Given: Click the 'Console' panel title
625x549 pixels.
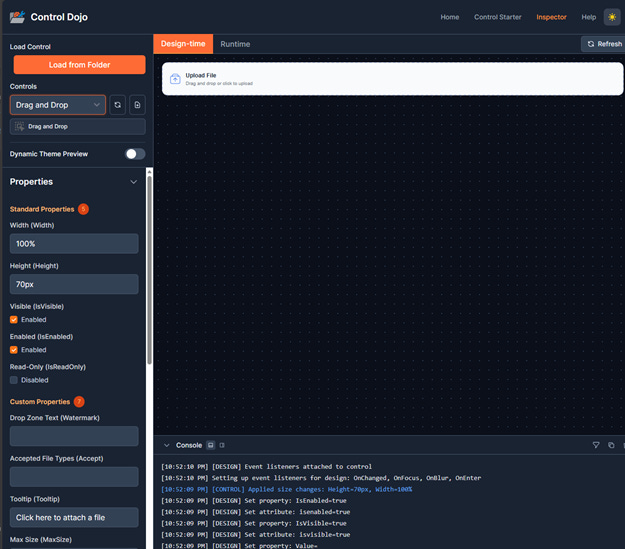Looking at the screenshot, I should pyautogui.click(x=189, y=445).
